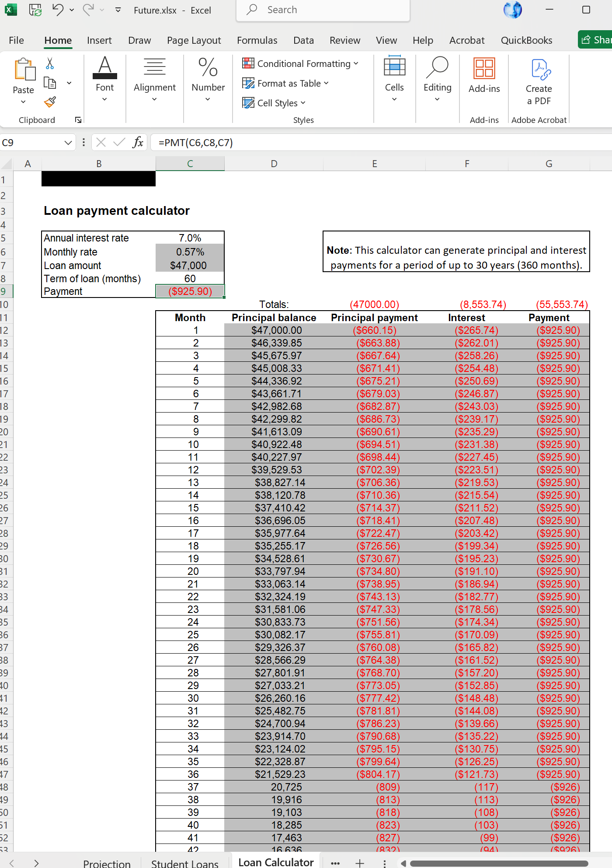Select the row 5 header

[x=6, y=238]
